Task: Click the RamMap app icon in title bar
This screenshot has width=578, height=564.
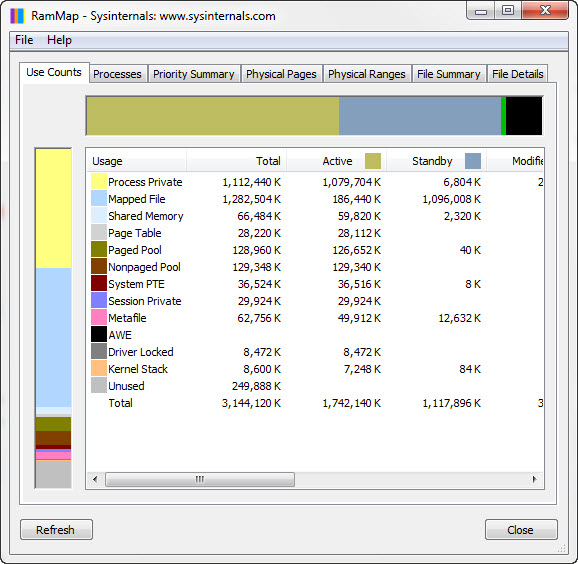Action: [17, 16]
